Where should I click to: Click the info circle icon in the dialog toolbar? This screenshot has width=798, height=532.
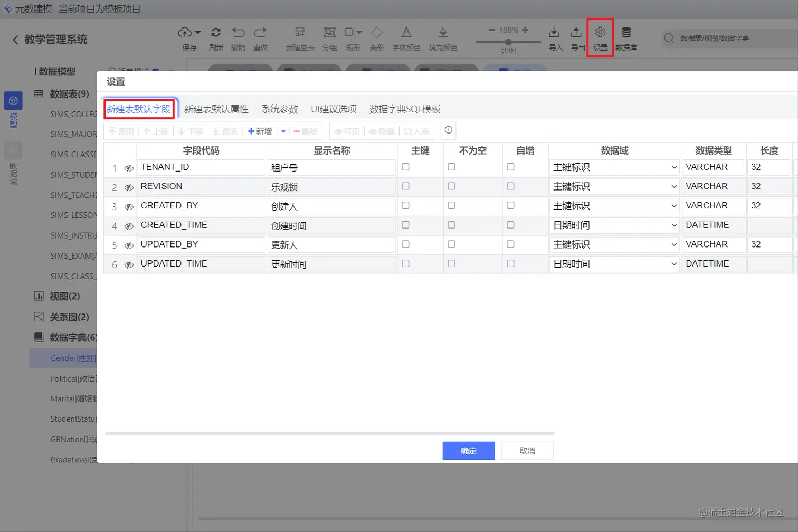449,130
